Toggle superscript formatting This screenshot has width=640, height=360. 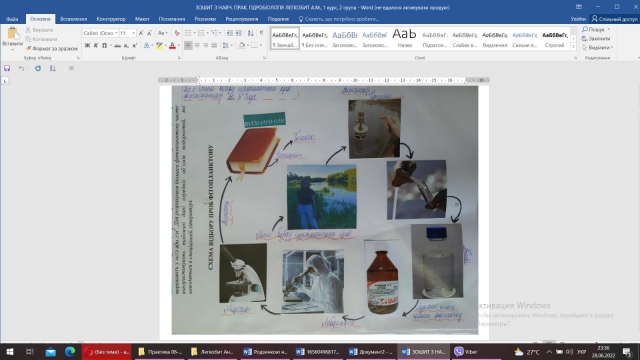[135, 45]
